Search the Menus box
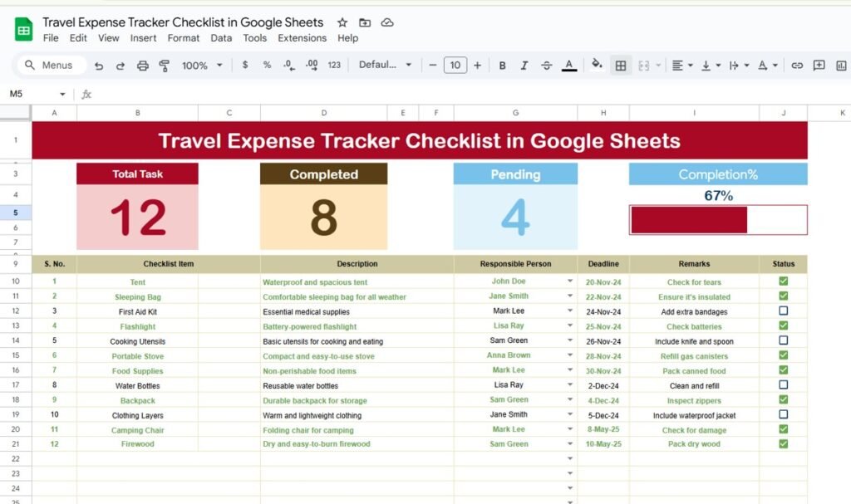The width and height of the screenshot is (851, 504). [x=52, y=65]
